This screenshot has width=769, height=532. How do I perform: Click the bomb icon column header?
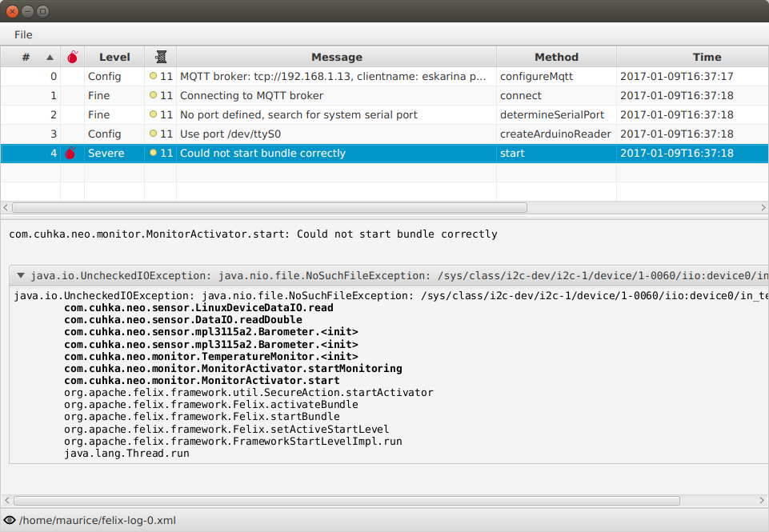(73, 57)
